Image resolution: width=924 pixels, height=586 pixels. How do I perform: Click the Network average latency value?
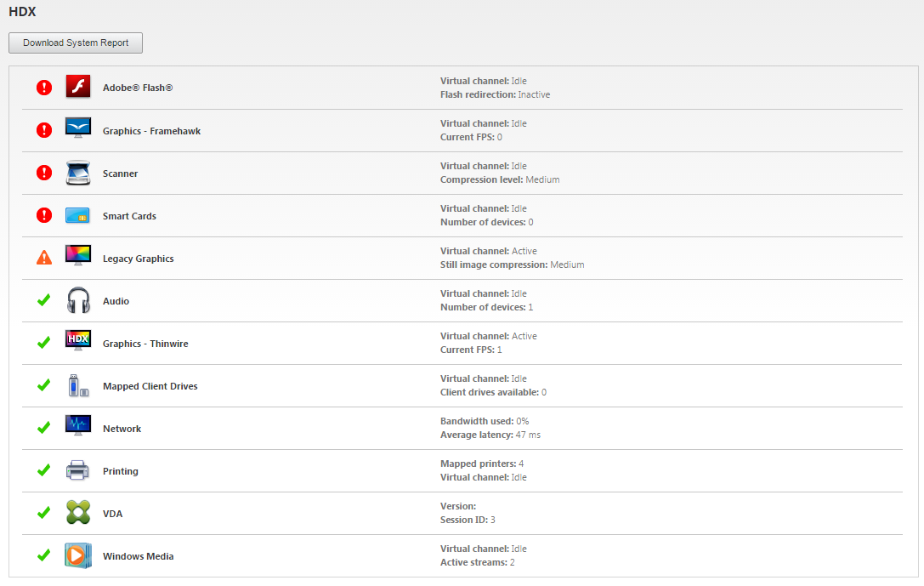pos(528,435)
